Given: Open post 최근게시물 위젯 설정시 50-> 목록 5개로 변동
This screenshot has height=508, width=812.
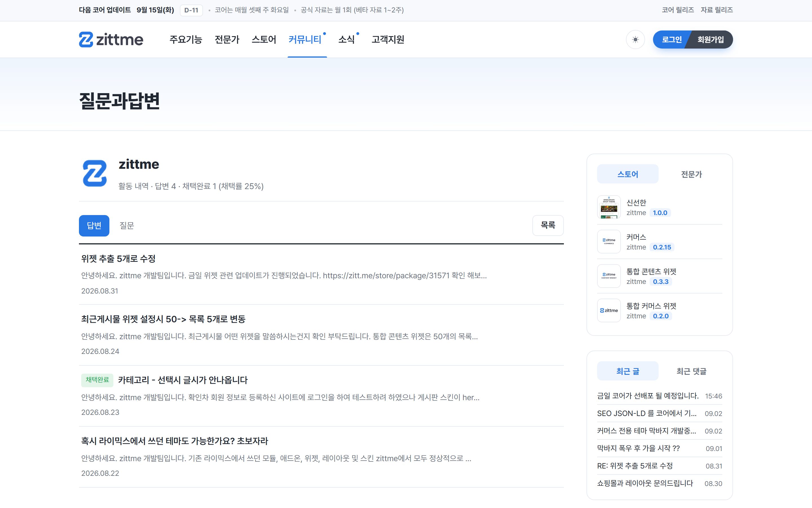Looking at the screenshot, I should pos(163,319).
